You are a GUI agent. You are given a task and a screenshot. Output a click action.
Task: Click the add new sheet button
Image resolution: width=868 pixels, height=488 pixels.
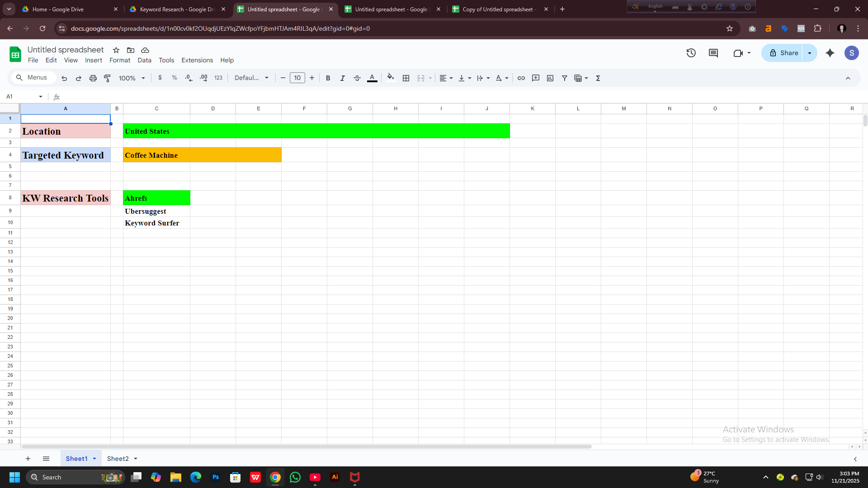tap(28, 459)
